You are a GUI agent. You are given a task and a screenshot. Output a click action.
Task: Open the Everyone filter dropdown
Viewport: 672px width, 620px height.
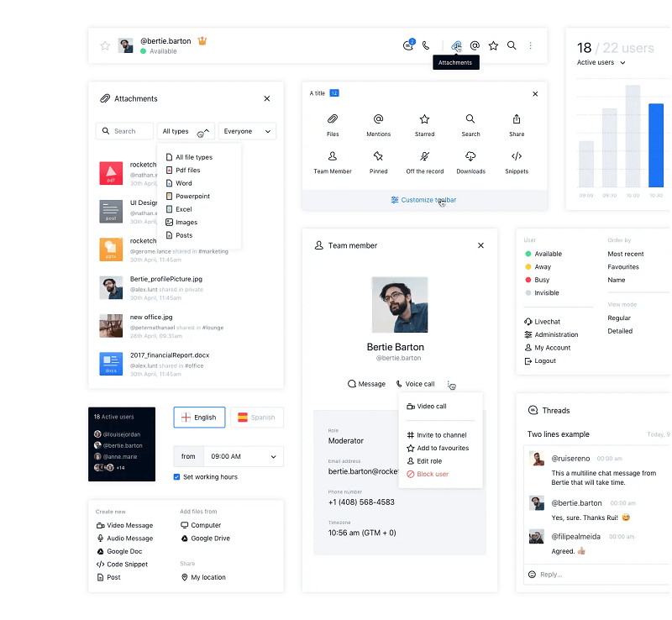(247, 131)
